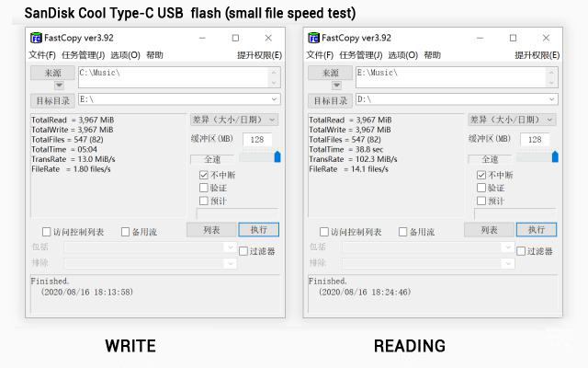This screenshot has height=368, width=588.
Task: Open 排除 exclude filter dropdown, right window
Action: pyautogui.click(x=508, y=263)
